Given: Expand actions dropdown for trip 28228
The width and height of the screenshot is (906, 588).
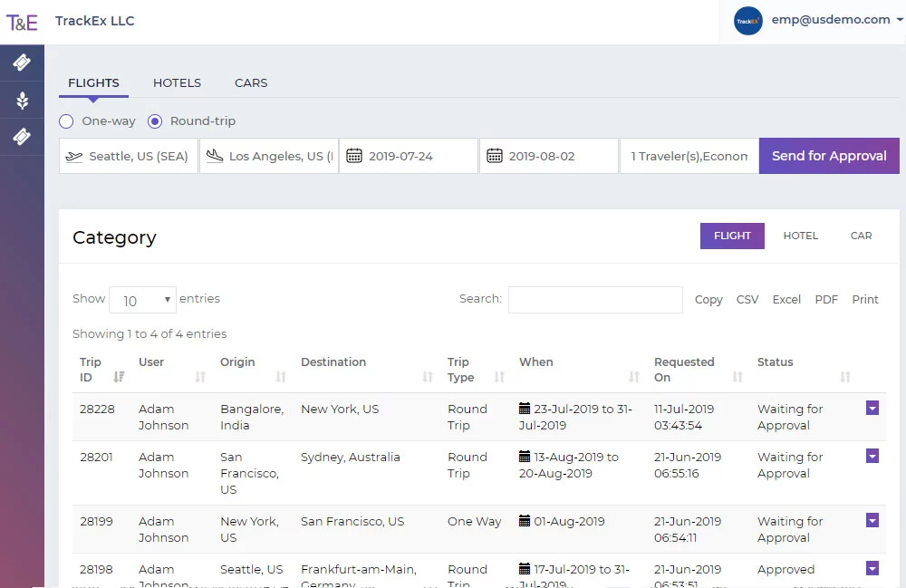Looking at the screenshot, I should (x=872, y=408).
